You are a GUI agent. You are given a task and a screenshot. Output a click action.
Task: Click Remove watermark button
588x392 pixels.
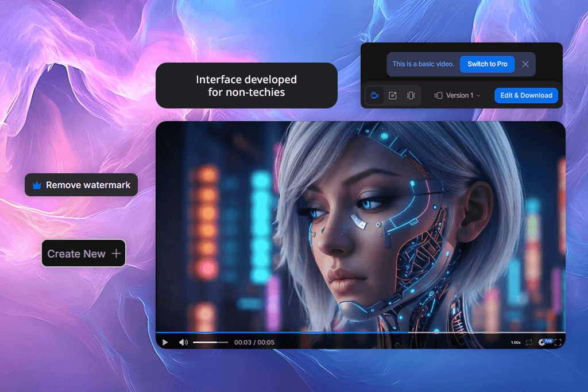[82, 185]
